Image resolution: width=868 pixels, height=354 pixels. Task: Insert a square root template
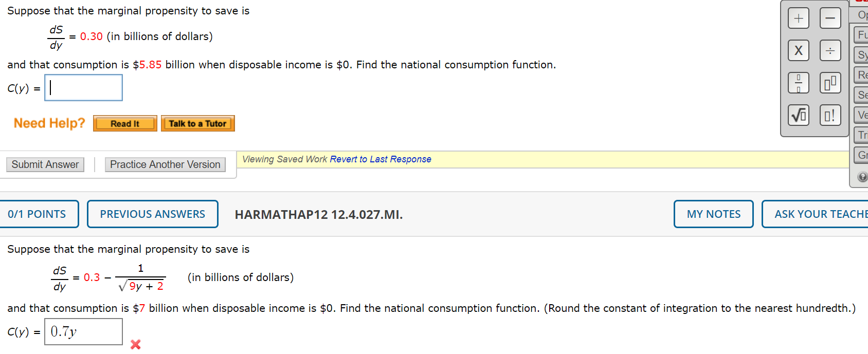[799, 115]
